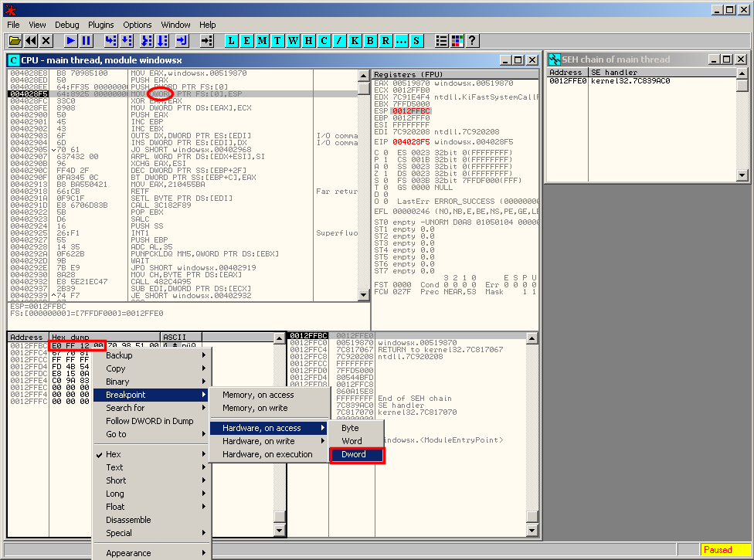754x560 pixels.
Task: Select the SE handler row 0012FFE0
Action: pyautogui.click(x=609, y=80)
